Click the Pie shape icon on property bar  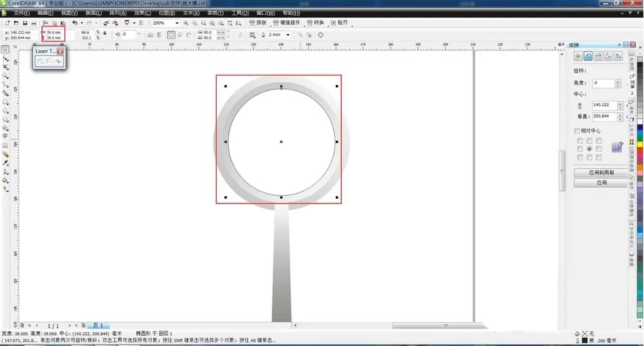tap(180, 35)
